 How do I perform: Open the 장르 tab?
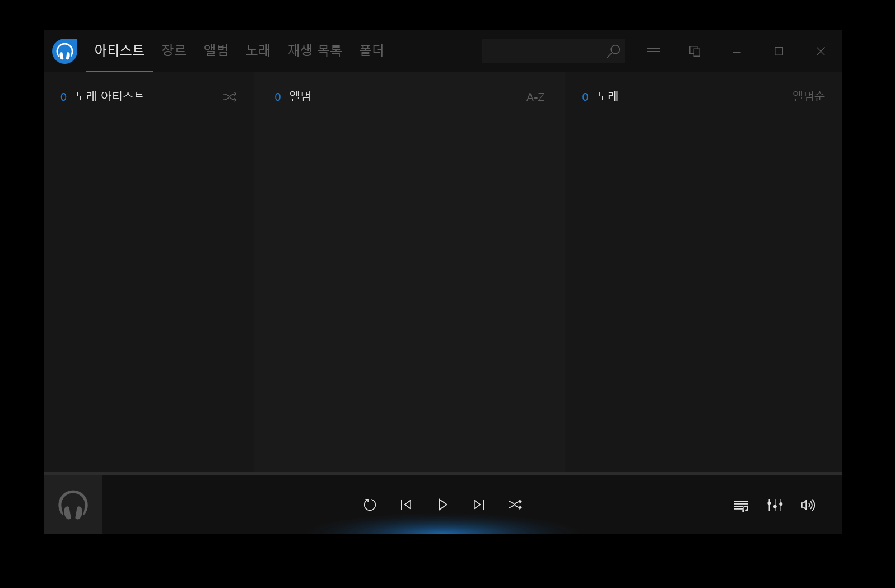pyautogui.click(x=174, y=50)
